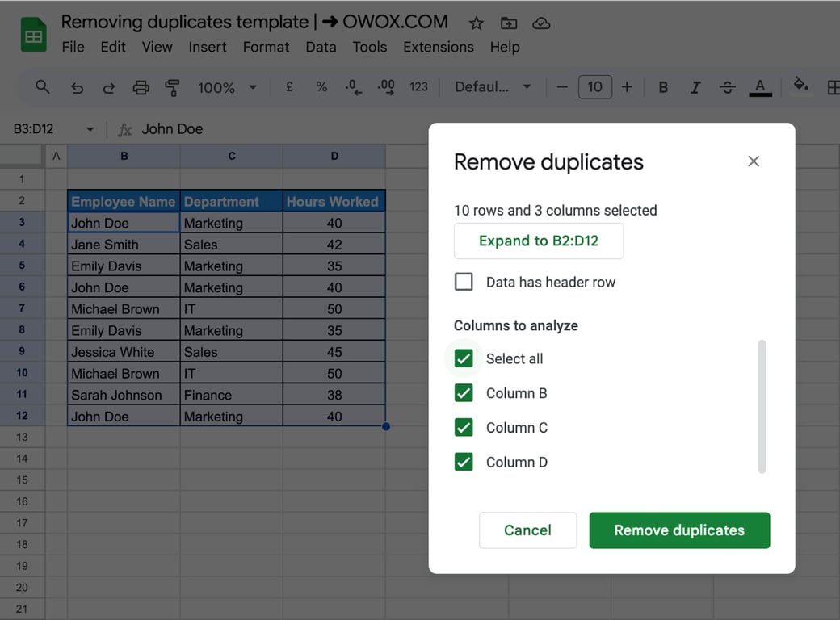This screenshot has width=840, height=620.
Task: Increase decimal places
Action: (x=386, y=86)
